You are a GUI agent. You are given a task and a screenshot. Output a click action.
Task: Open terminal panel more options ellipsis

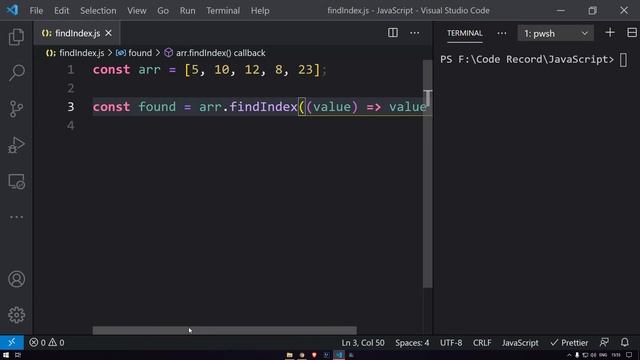pos(502,33)
